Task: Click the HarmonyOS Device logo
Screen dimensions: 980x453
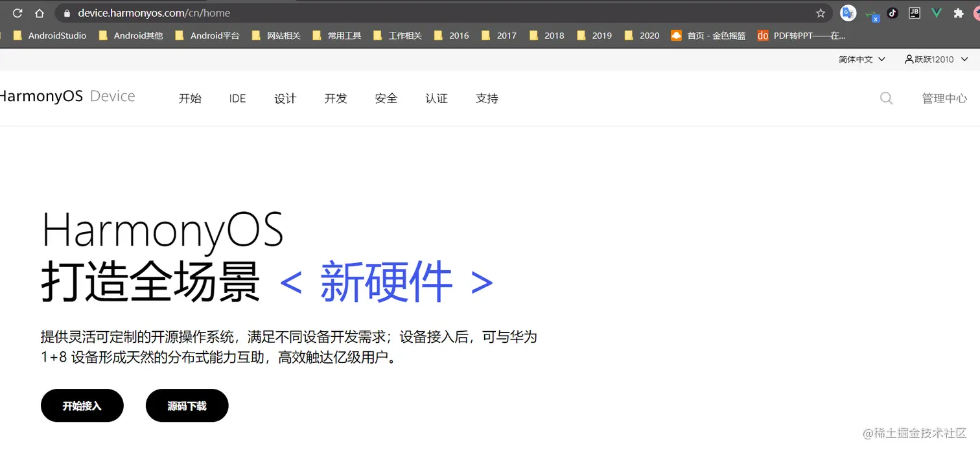Action: (x=67, y=97)
